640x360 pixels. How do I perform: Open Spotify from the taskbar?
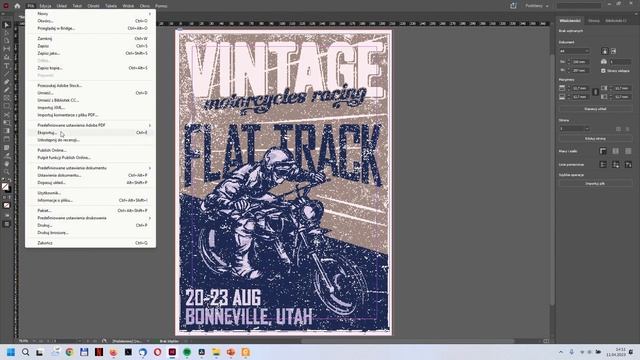pos(187,352)
